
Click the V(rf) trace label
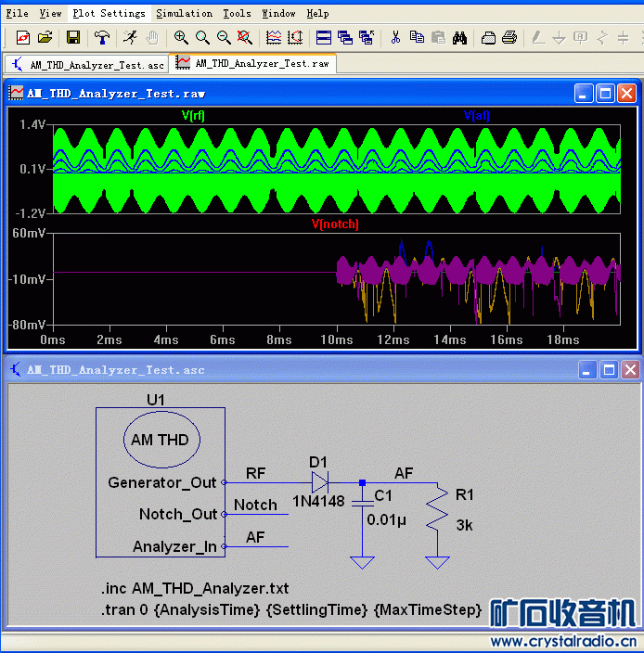pyautogui.click(x=193, y=115)
